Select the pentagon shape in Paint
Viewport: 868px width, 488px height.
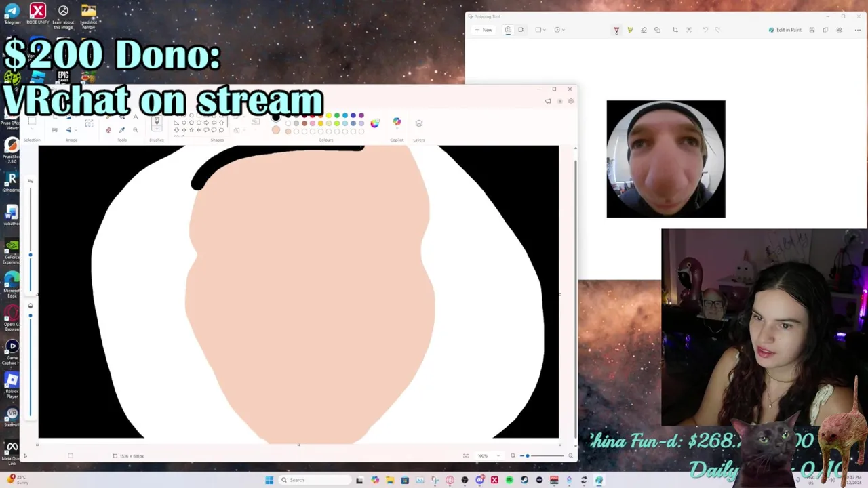coord(192,123)
